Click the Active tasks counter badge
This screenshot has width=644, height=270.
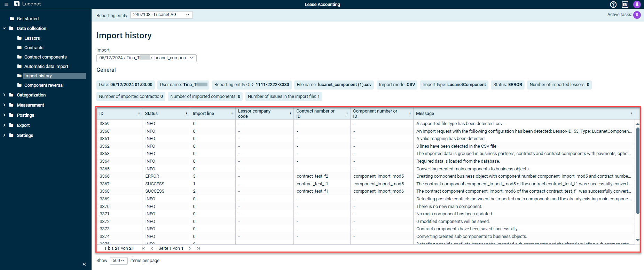click(637, 15)
